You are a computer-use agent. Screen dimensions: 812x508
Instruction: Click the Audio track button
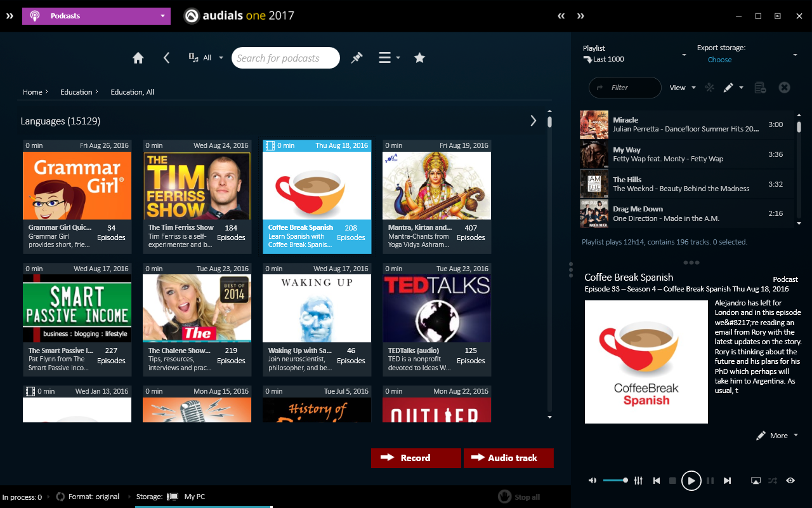[x=509, y=458]
